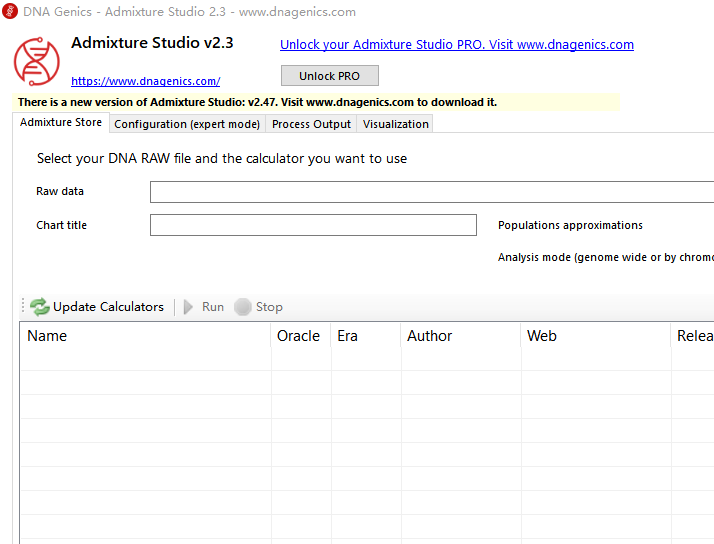This screenshot has width=714, height=544.
Task: Click the Unlock PRO button
Action: point(330,76)
